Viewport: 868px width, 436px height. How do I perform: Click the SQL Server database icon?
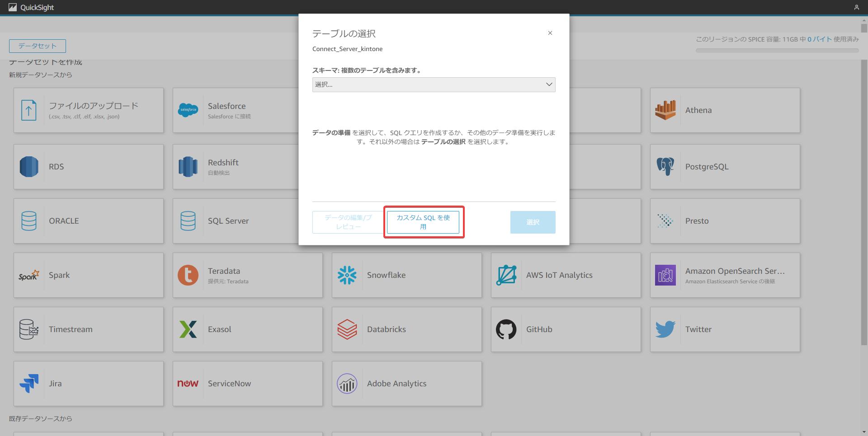click(188, 221)
